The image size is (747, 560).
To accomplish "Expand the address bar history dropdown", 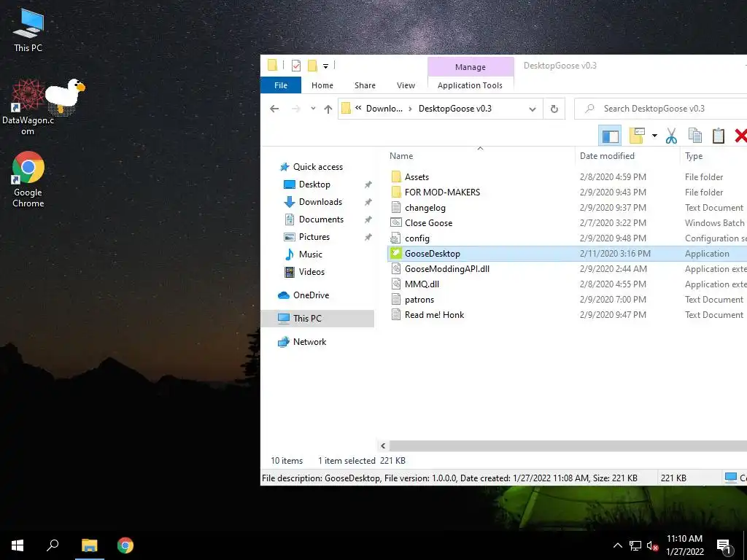I will tap(533, 109).
